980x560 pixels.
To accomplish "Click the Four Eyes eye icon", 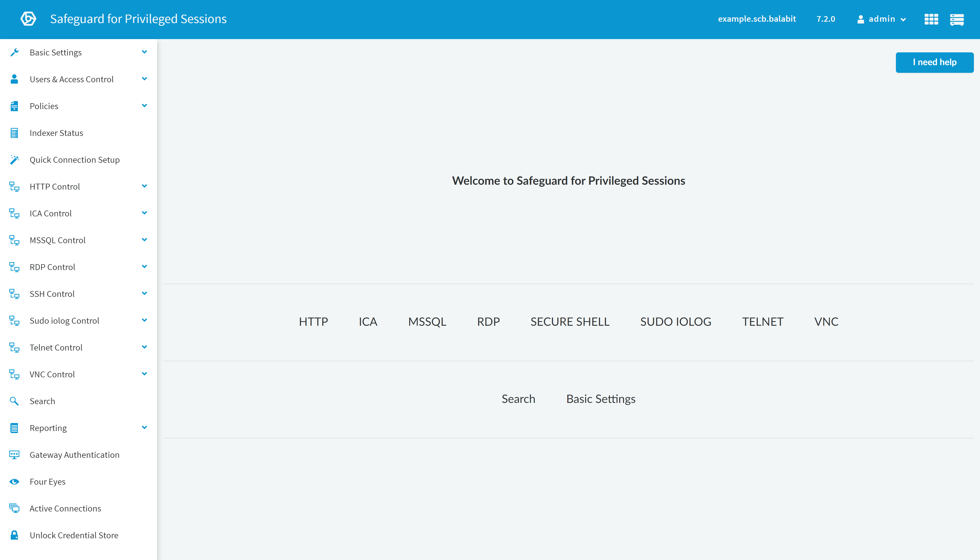I will [14, 482].
